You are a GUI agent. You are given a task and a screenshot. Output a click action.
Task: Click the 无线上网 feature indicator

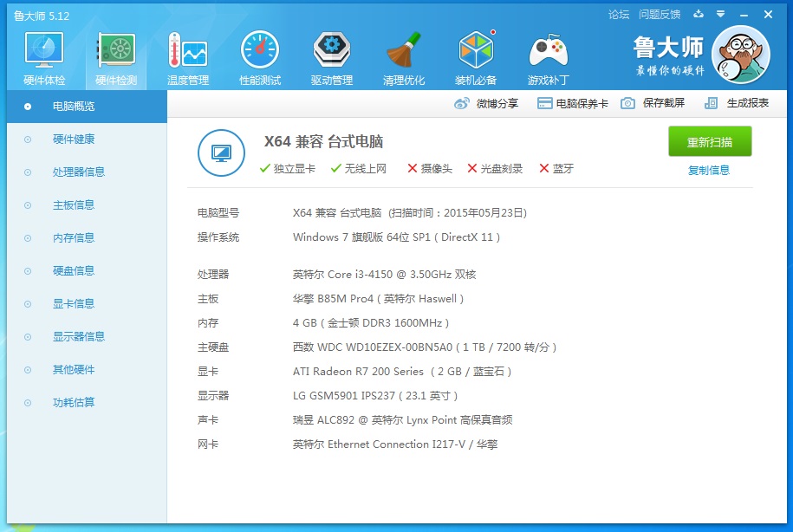pyautogui.click(x=359, y=168)
